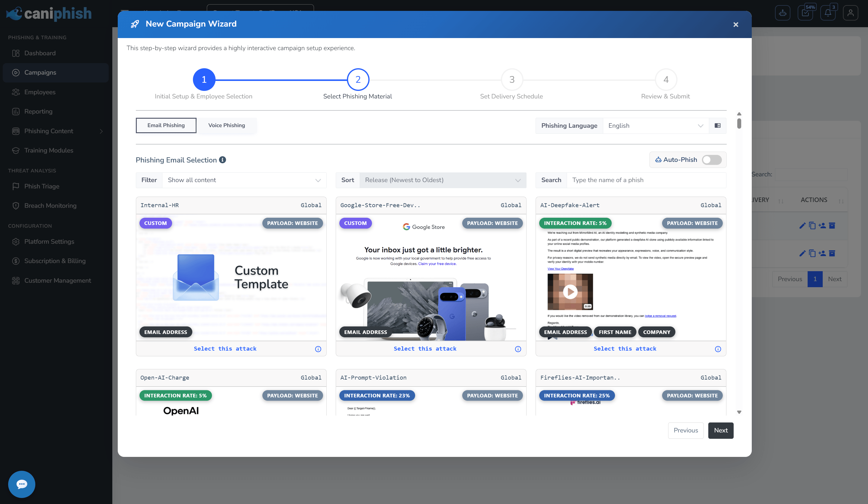Select the Google-Store-Free-Dev attack
The width and height of the screenshot is (868, 504).
point(425,348)
